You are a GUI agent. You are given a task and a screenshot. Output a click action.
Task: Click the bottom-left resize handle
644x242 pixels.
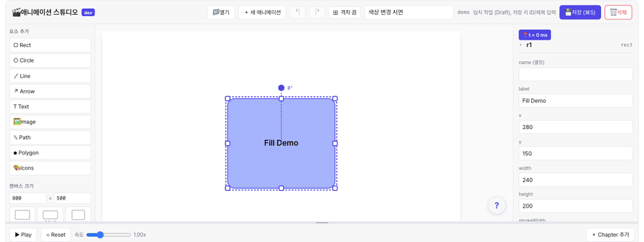tap(227, 188)
